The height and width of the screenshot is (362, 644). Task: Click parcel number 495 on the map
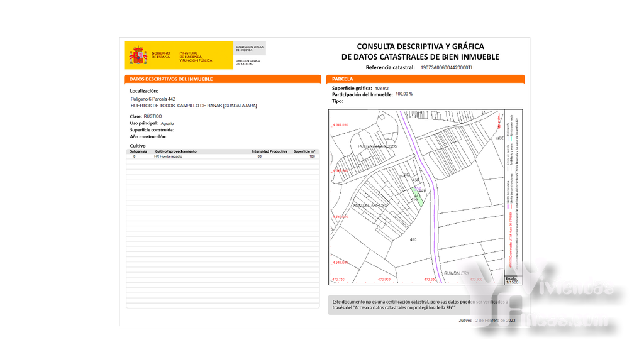pyautogui.click(x=413, y=239)
